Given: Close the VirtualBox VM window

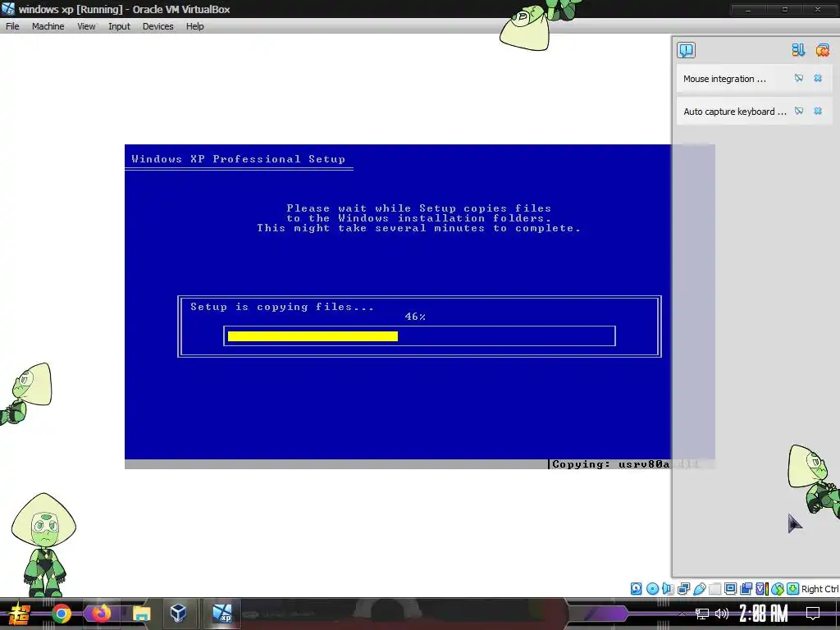Looking at the screenshot, I should click(x=818, y=10).
